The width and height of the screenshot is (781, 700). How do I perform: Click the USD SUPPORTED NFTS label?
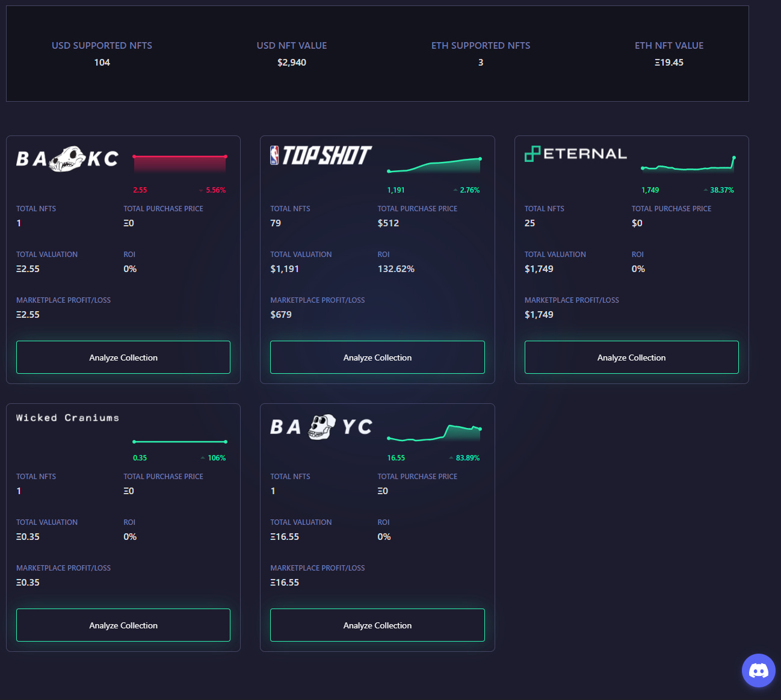coord(102,46)
